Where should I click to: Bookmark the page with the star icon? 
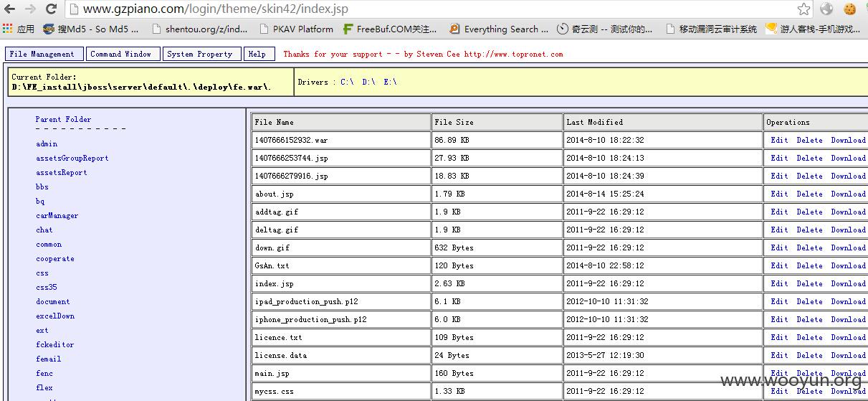tap(804, 9)
